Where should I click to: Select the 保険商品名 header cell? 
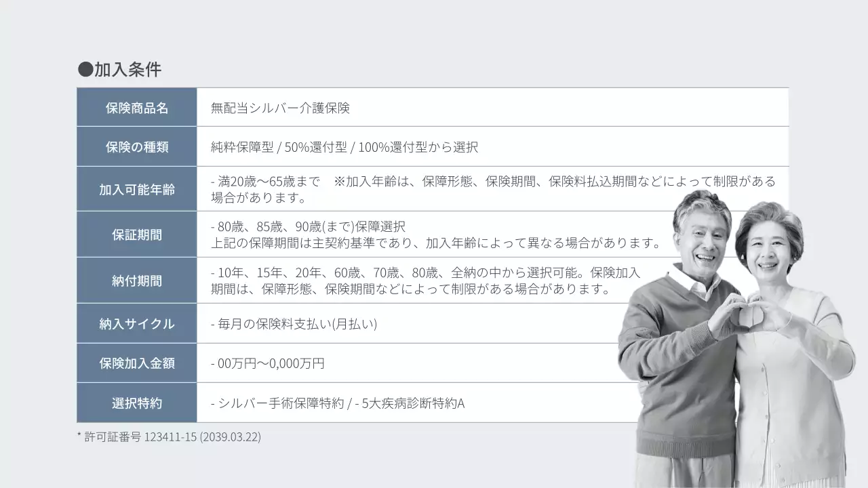(137, 107)
